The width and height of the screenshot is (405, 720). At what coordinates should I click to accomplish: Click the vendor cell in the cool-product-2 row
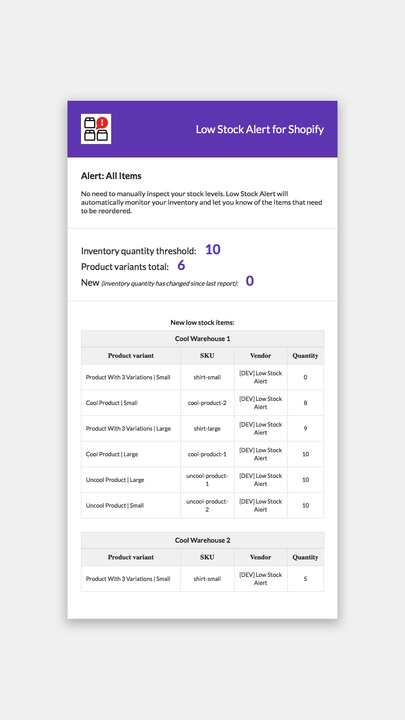[x=260, y=403]
